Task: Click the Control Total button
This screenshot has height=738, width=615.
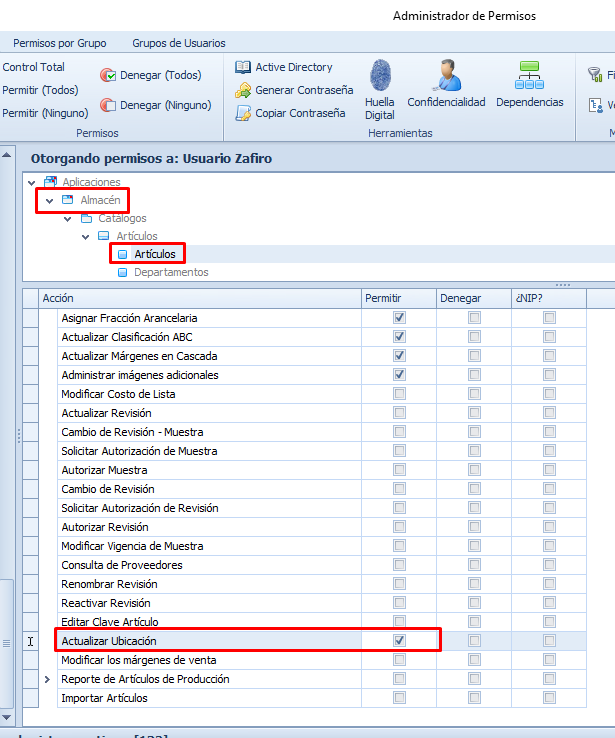Action: click(33, 67)
